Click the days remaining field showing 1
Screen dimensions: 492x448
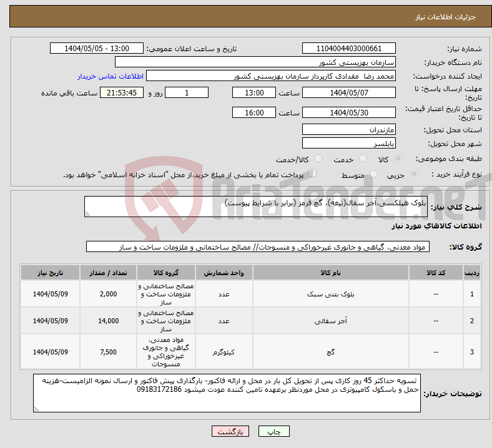(187, 92)
